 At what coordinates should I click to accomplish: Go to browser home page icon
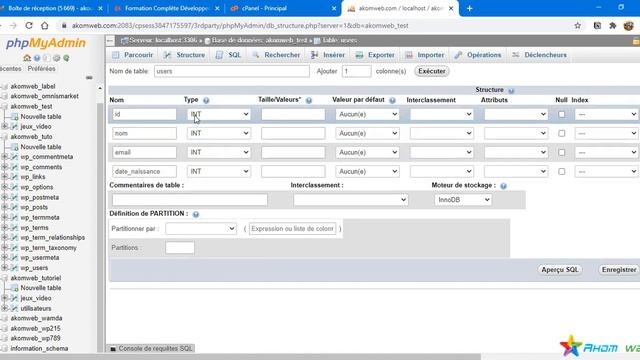(x=44, y=25)
